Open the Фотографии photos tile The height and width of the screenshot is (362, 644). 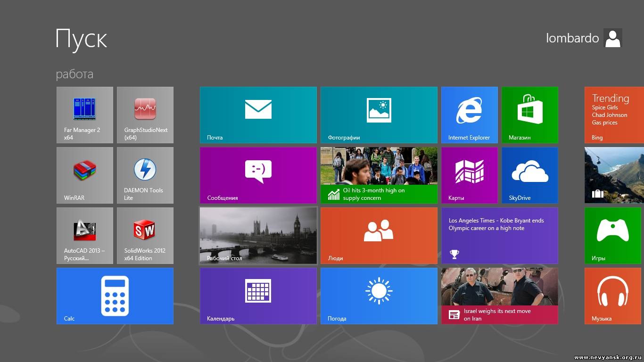click(x=379, y=115)
